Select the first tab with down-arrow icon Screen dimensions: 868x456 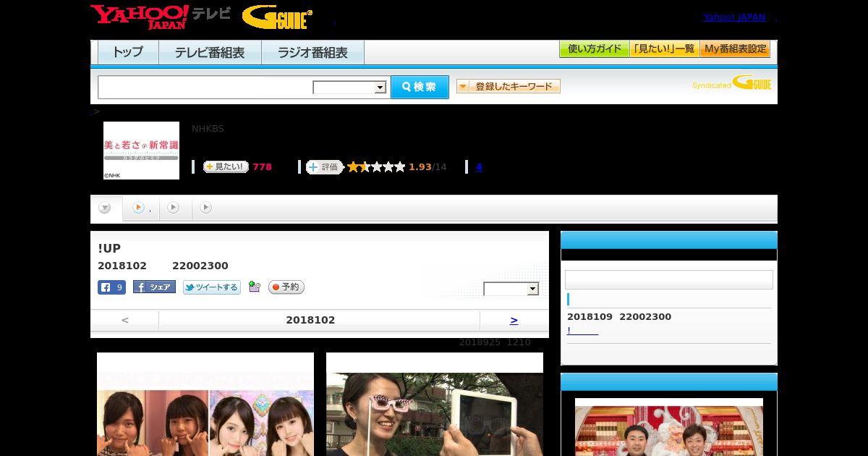(105, 208)
